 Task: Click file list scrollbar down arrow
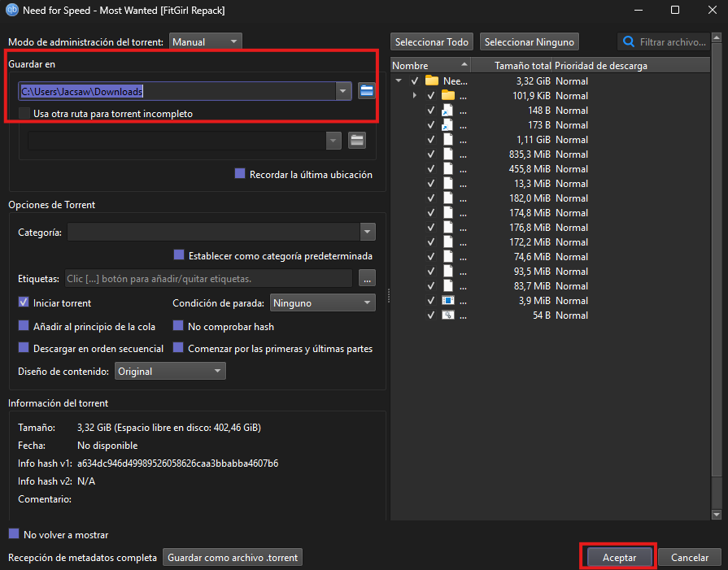point(717,514)
